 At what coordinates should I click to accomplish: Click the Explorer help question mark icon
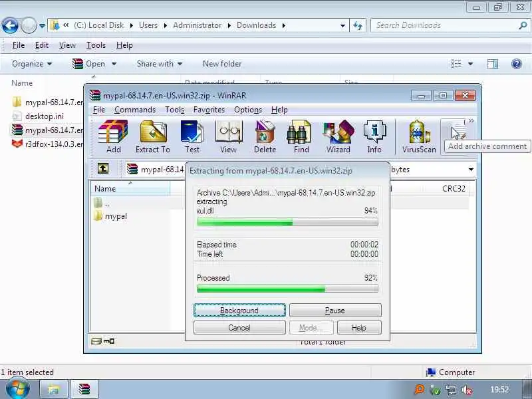[517, 64]
